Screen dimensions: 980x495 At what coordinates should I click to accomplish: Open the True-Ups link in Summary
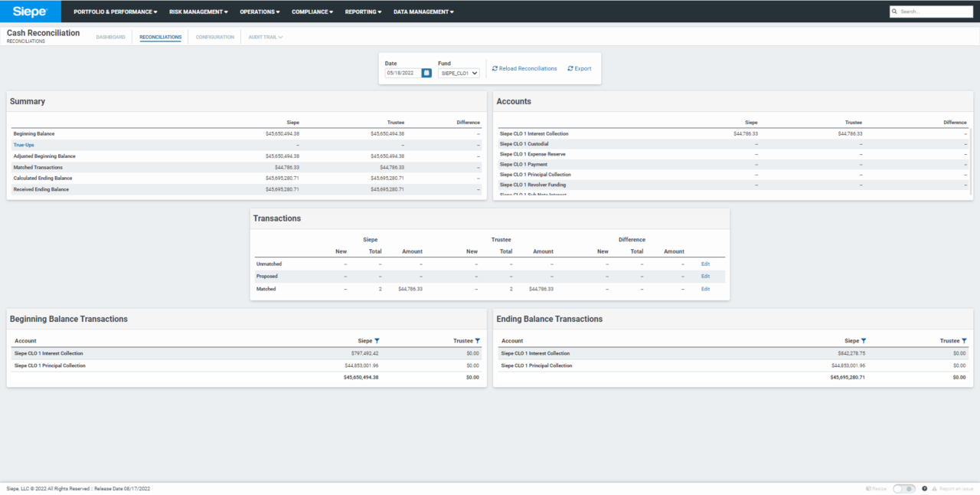pyautogui.click(x=24, y=145)
